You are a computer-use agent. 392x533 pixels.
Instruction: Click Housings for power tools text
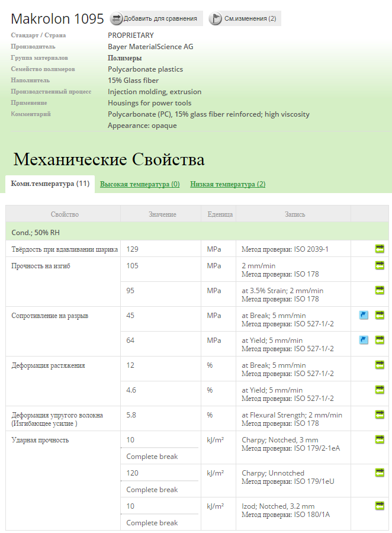[x=150, y=103]
